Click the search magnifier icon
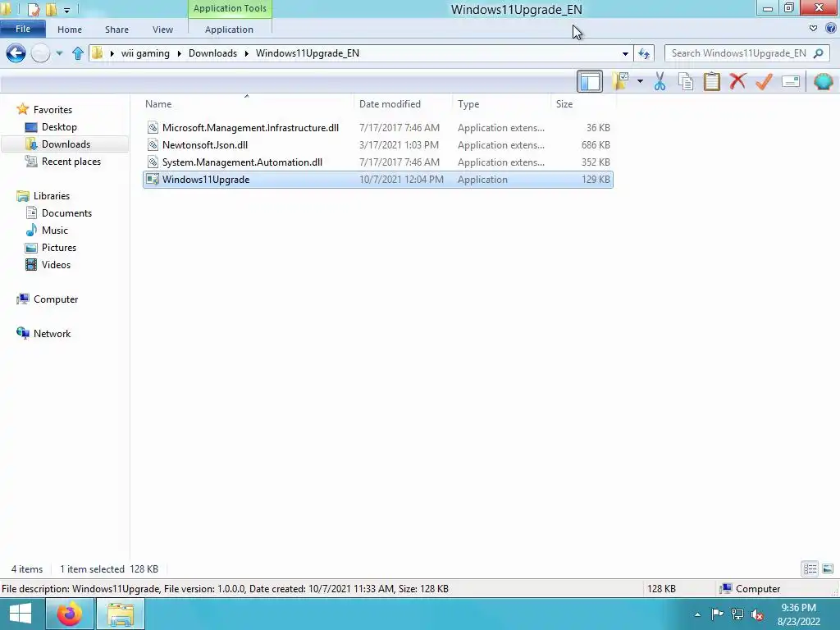The image size is (840, 630). pos(818,53)
